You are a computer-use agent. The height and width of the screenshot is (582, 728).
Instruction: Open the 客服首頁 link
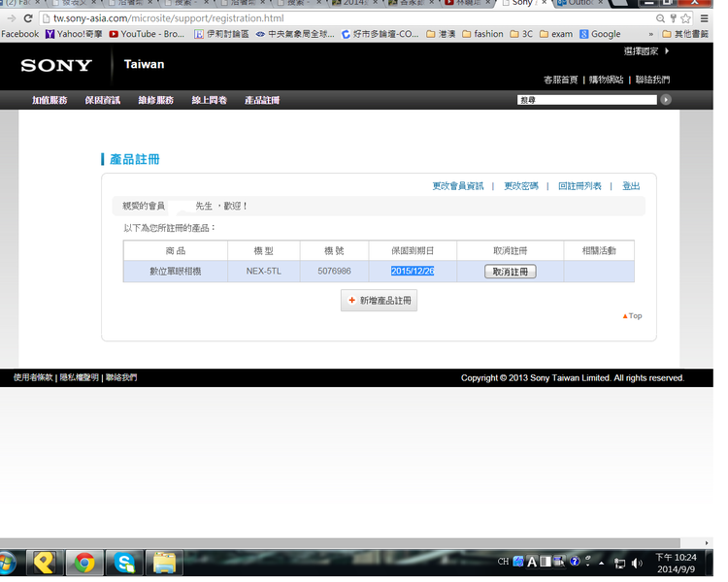pos(560,80)
